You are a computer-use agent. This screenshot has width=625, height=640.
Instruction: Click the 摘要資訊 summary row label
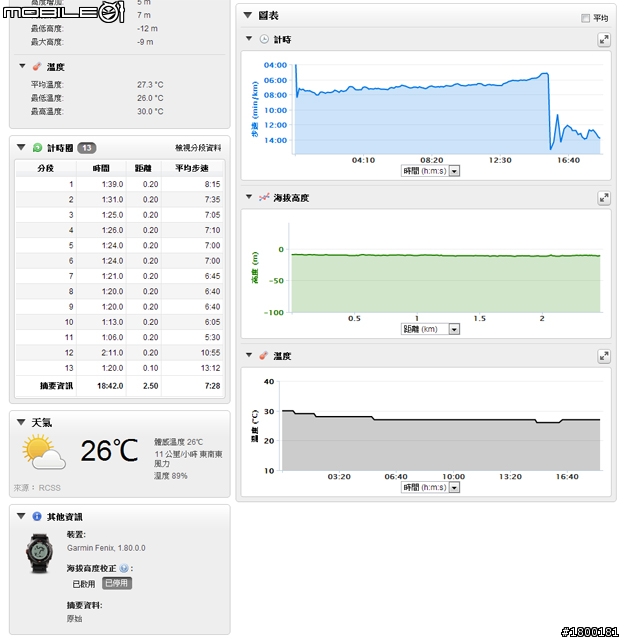click(x=56, y=386)
